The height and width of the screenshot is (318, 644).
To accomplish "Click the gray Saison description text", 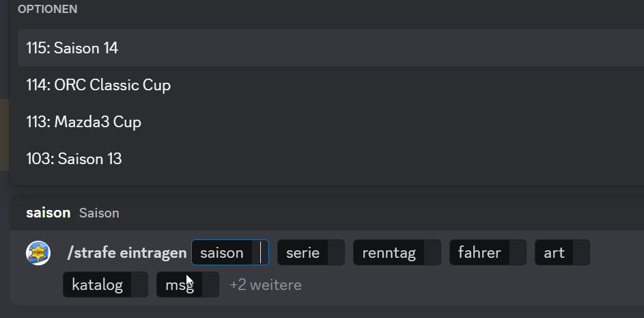I will click(x=99, y=213).
